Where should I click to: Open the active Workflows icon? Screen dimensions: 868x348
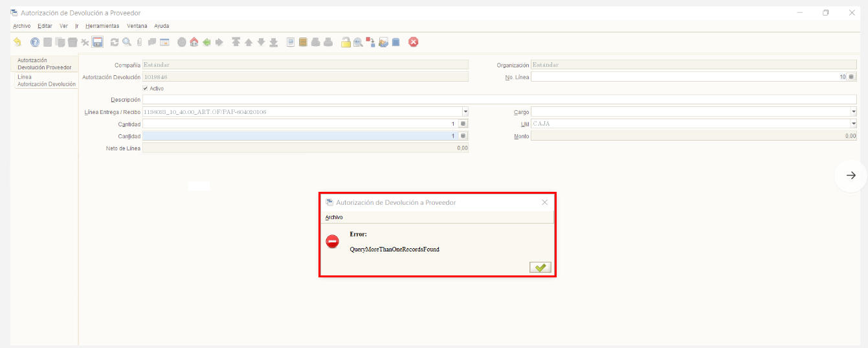370,42
